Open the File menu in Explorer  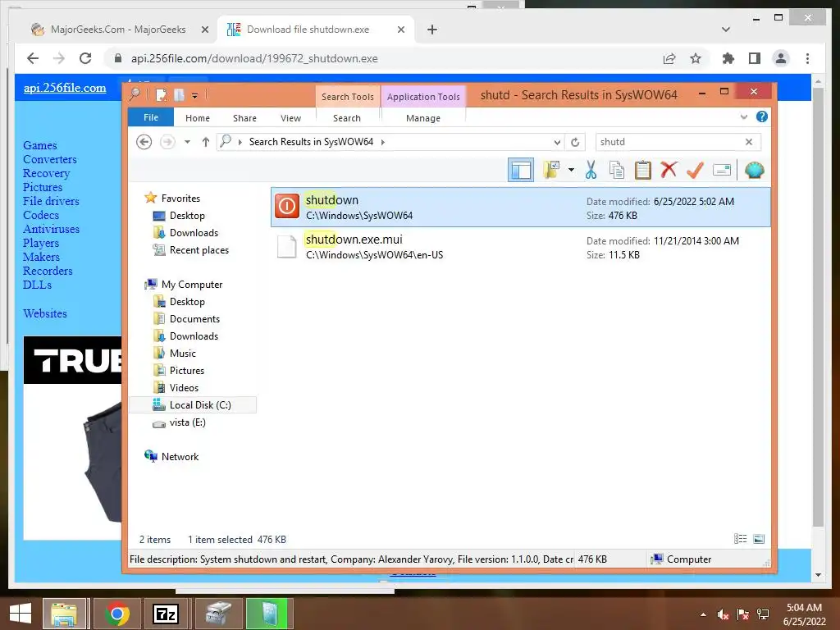(x=151, y=117)
